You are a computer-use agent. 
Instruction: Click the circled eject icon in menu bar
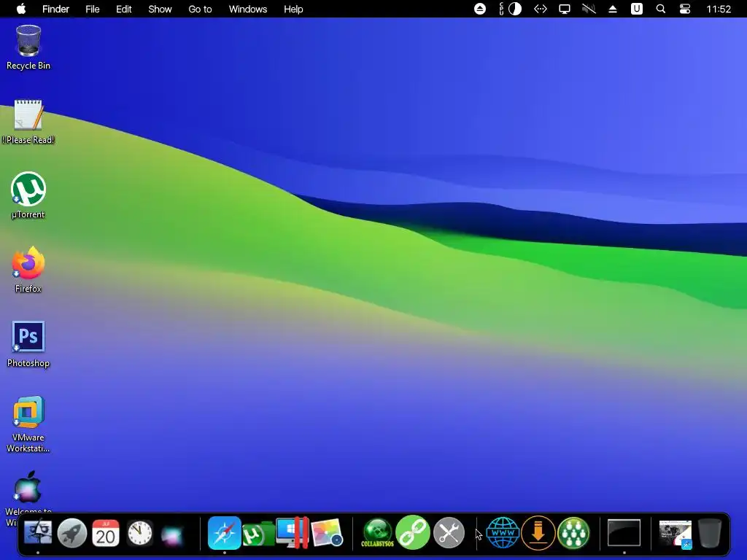480,9
